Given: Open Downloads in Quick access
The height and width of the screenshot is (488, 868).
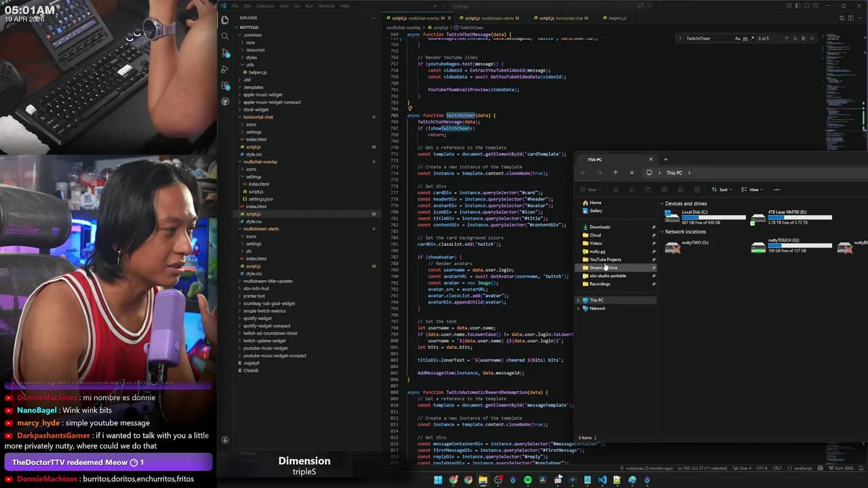Looking at the screenshot, I should tap(599, 227).
